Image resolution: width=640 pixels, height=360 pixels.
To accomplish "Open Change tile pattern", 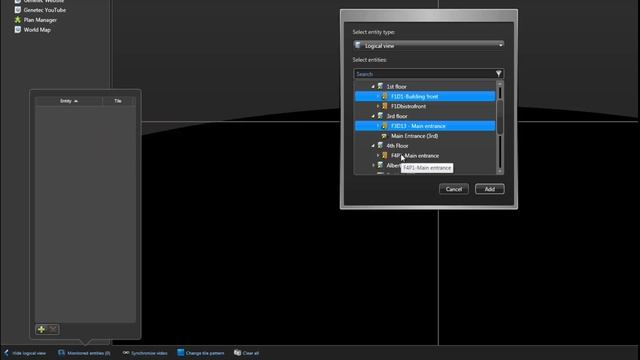I will tap(201, 353).
